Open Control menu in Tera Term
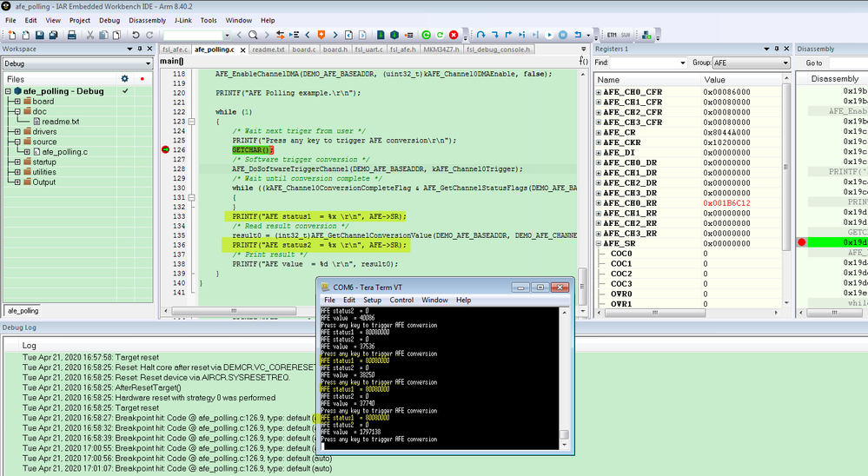868x476 pixels. [x=401, y=300]
